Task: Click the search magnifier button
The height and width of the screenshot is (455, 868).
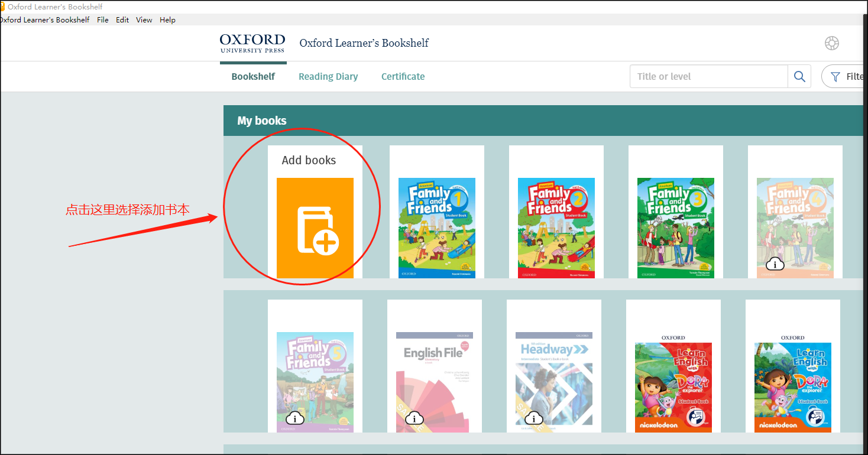Action: [x=799, y=76]
